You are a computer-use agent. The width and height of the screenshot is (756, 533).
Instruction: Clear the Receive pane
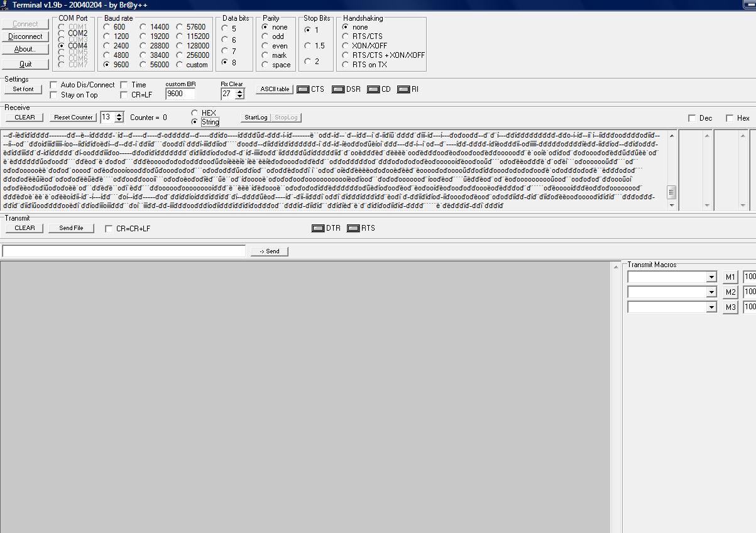[25, 118]
